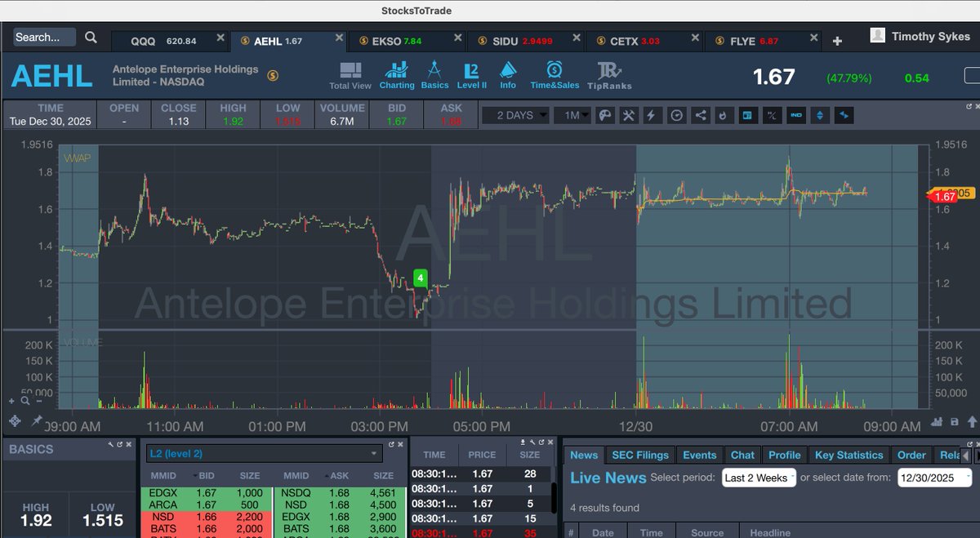980x538 pixels.
Task: Open the Last 2 Weeks period dropdown
Action: [758, 478]
